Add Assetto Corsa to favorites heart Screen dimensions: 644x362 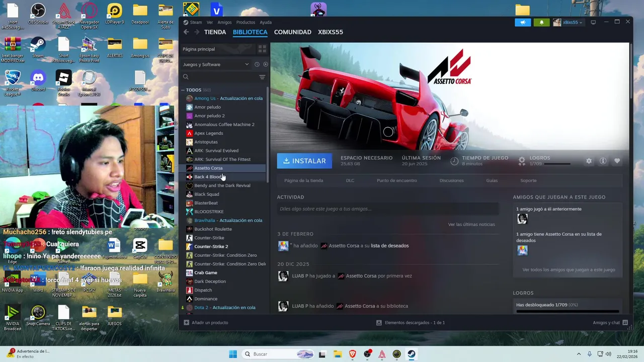[617, 161]
